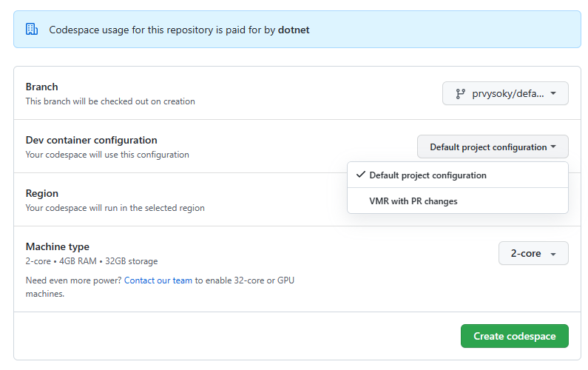This screenshot has width=588, height=370.
Task: Choose VMR with PR changes option
Action: pos(458,201)
